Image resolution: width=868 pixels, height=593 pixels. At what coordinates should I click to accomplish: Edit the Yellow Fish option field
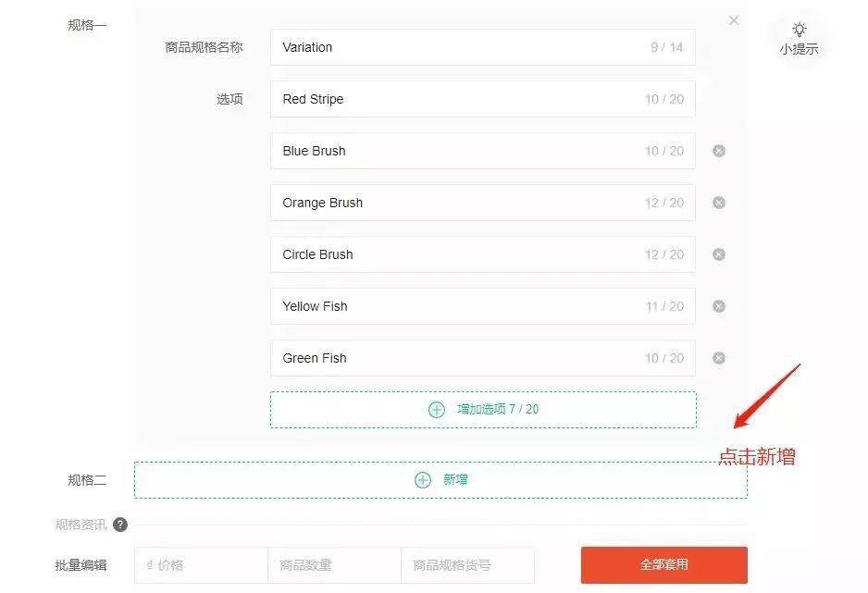pyautogui.click(x=483, y=306)
